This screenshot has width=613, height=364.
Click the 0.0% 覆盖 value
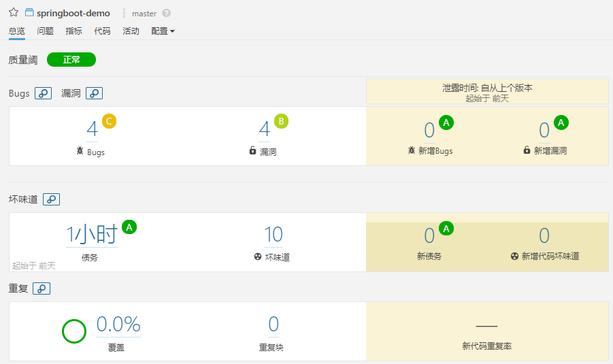pyautogui.click(x=118, y=325)
